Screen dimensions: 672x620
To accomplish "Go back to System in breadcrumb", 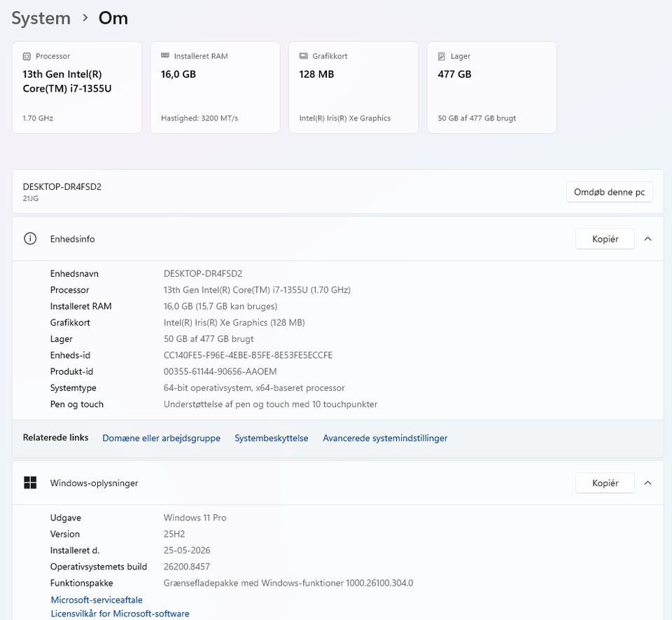I will click(41, 18).
